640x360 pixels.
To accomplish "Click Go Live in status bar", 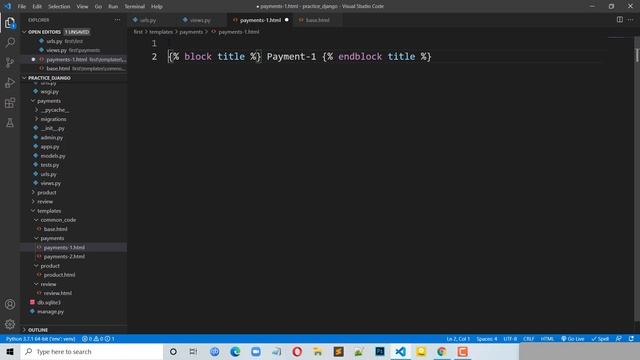I will 573,339.
